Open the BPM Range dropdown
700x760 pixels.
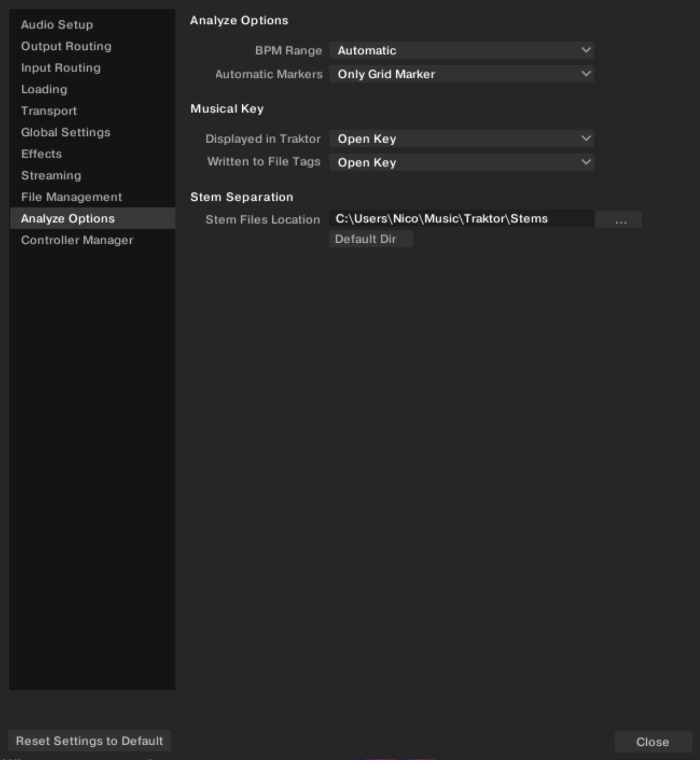pos(462,50)
